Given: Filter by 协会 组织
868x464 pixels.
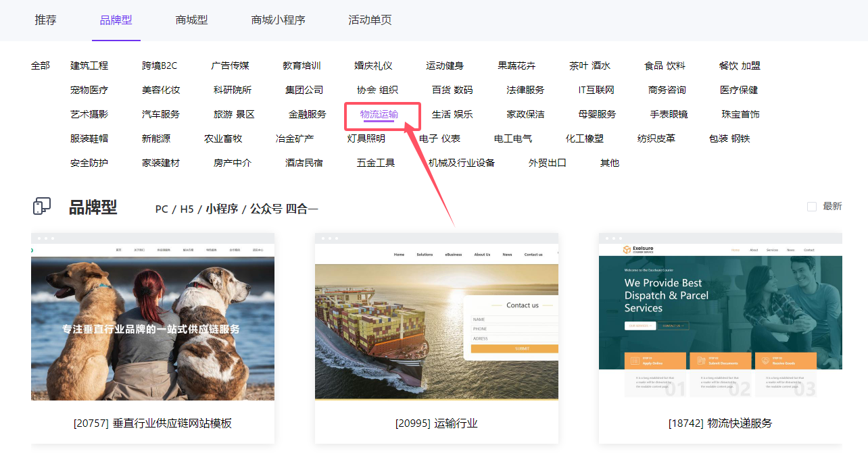Looking at the screenshot, I should click(377, 90).
